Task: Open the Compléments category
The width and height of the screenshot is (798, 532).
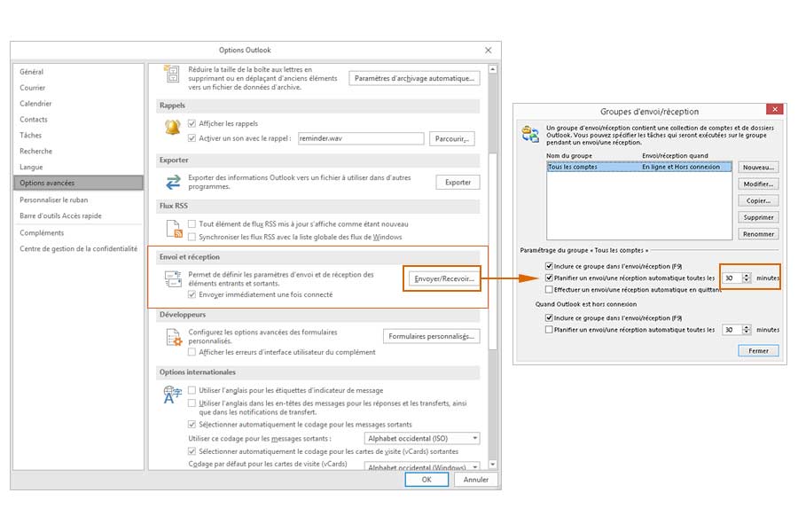Action: pyautogui.click(x=78, y=232)
